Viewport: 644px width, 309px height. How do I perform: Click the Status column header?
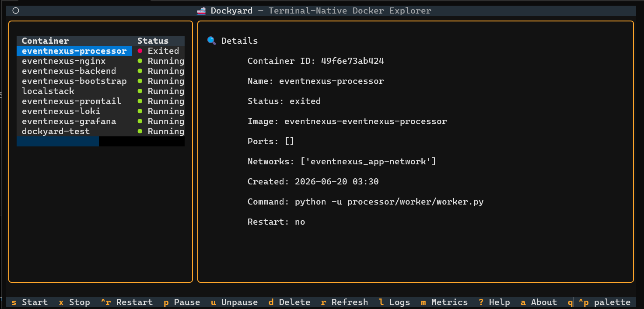click(153, 41)
